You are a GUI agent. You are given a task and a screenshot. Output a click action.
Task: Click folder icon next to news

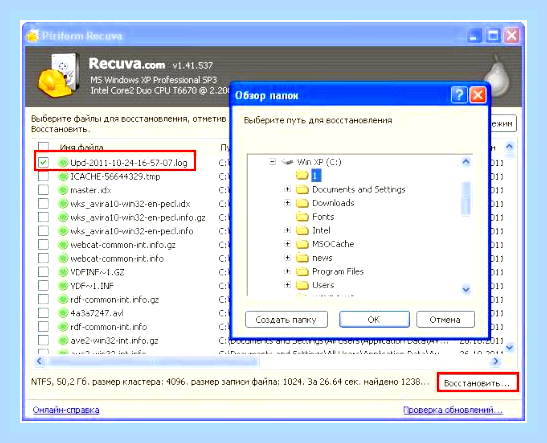302,258
